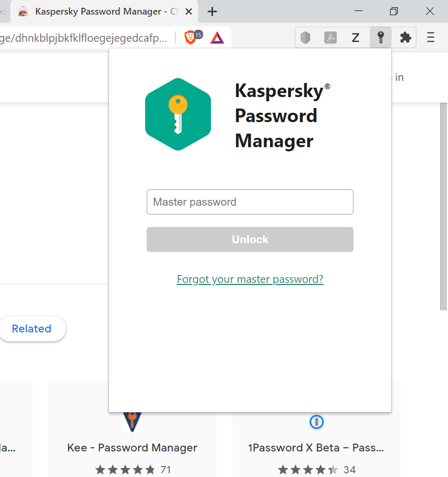Open a new tab with plus button
This screenshot has height=477, width=448.
coord(212,11)
